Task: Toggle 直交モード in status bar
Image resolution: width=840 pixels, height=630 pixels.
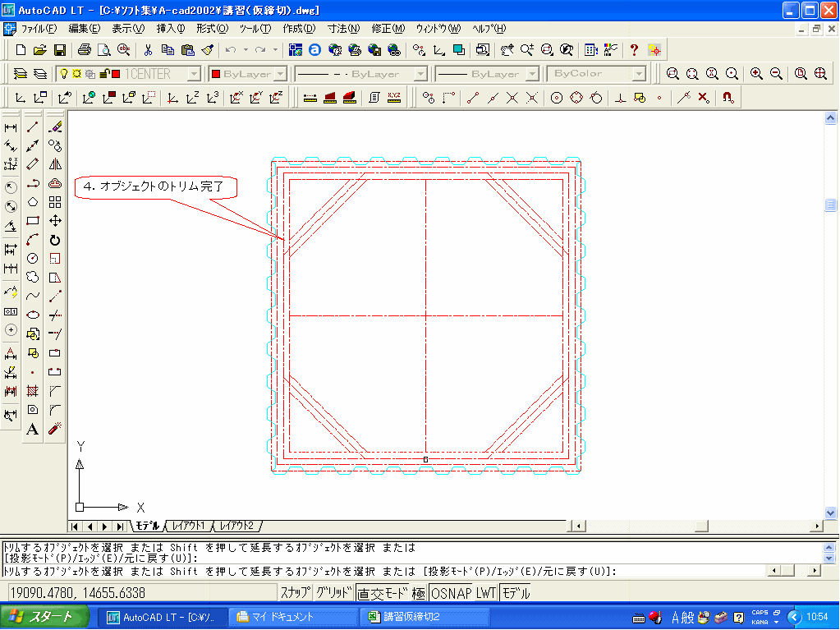Action: pyautogui.click(x=382, y=593)
